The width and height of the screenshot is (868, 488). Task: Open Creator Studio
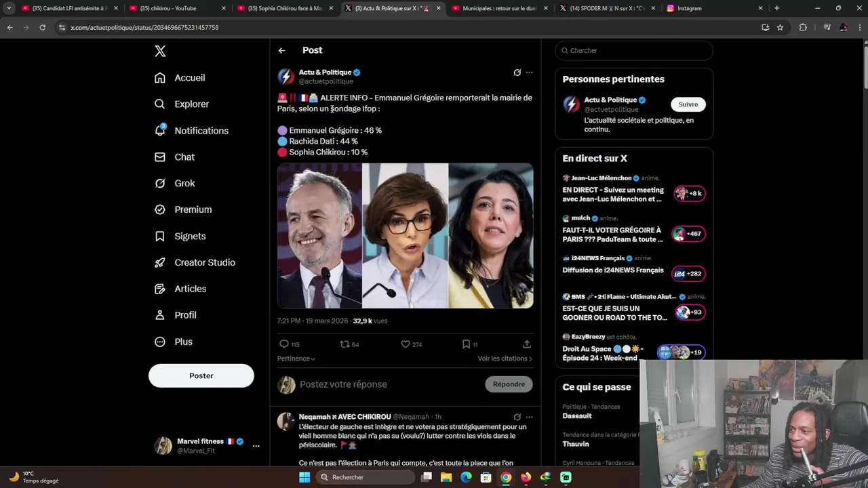click(195, 263)
